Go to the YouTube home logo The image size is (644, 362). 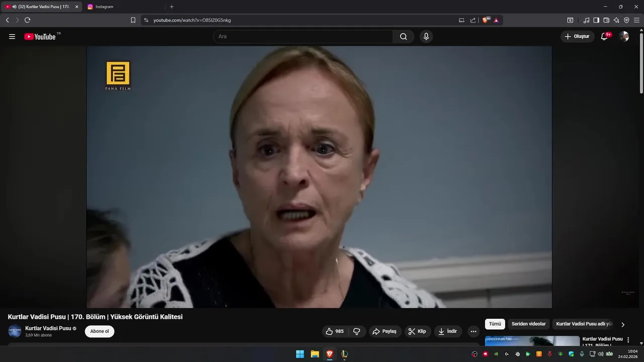coord(40,37)
